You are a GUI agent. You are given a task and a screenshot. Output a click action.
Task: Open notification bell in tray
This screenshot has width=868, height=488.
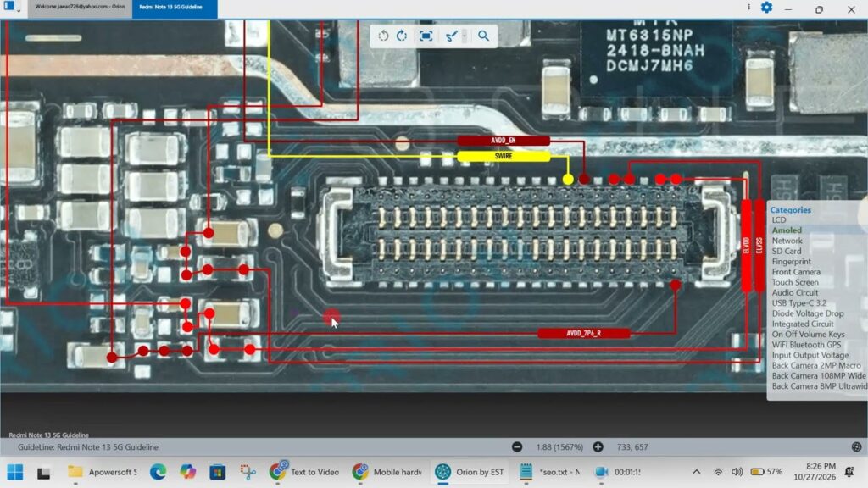849,472
